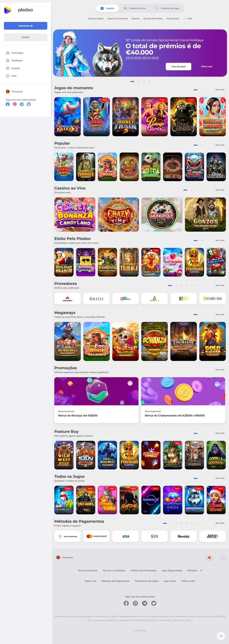229x644 pixels.
Task: Click the Fidelidade star icon
Action: (8, 61)
